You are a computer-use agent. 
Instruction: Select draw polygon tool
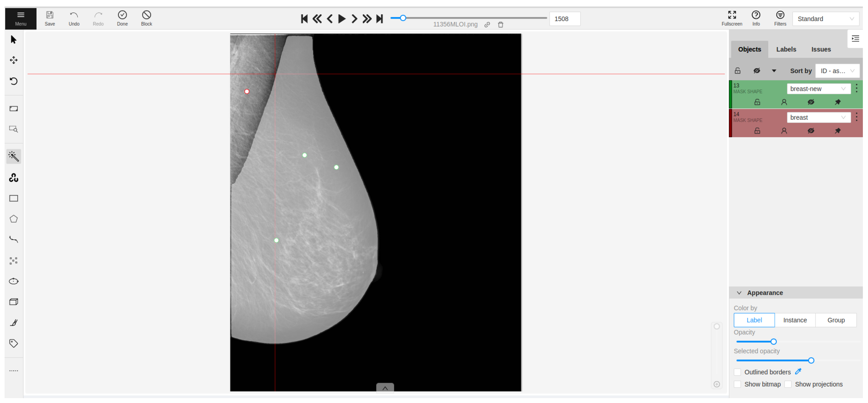[14, 219]
